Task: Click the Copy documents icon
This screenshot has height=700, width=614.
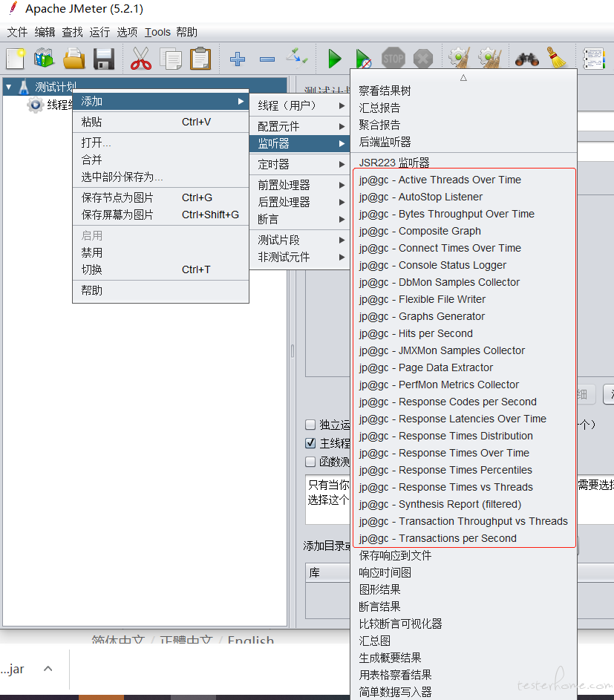Action: point(171,59)
